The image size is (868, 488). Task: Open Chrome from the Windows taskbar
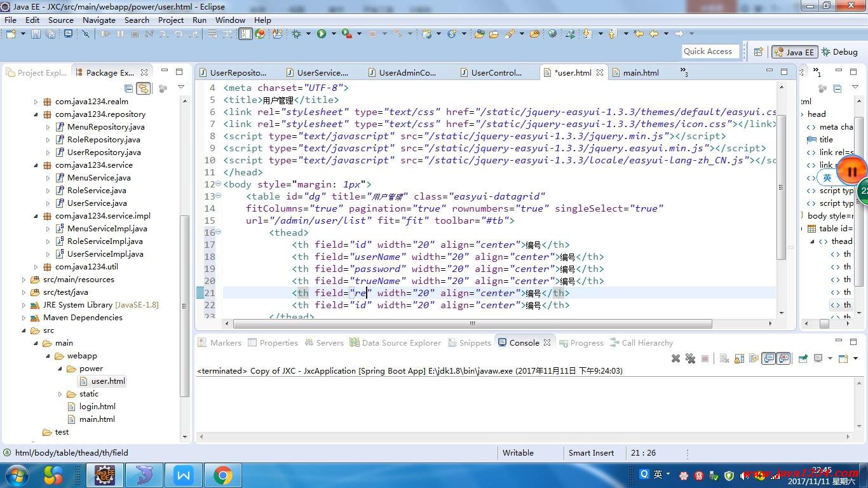point(222,475)
